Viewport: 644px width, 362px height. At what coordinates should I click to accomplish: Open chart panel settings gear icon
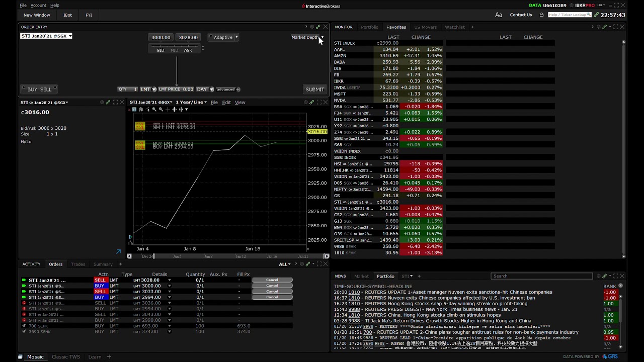click(305, 102)
